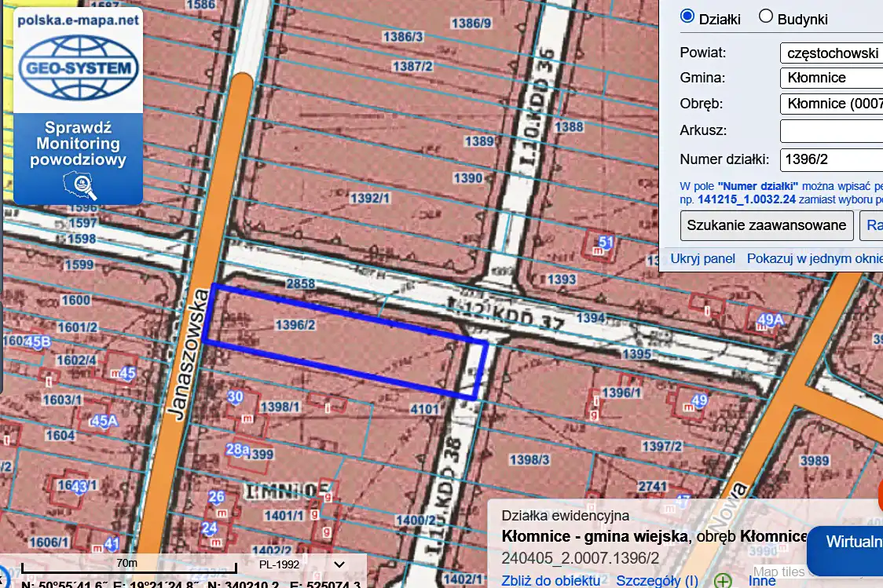
Task: Select the Działki radio button
Action: coord(687,17)
